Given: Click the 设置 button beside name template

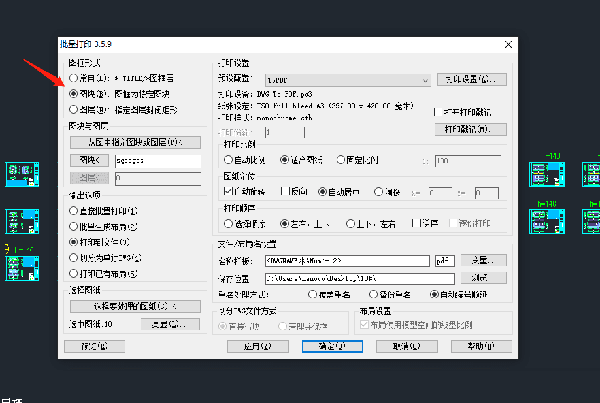Looking at the screenshot, I should click(x=484, y=260).
